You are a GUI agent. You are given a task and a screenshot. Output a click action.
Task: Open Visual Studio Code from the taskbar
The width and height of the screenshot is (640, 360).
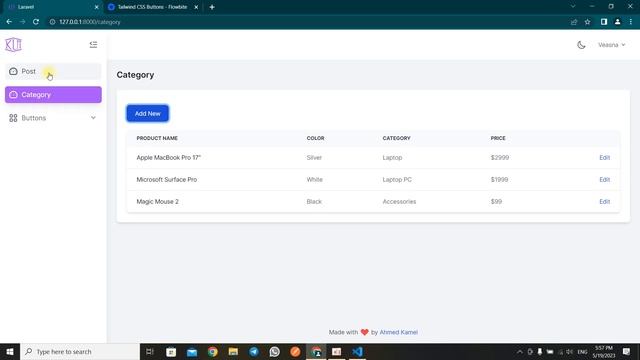click(358, 351)
